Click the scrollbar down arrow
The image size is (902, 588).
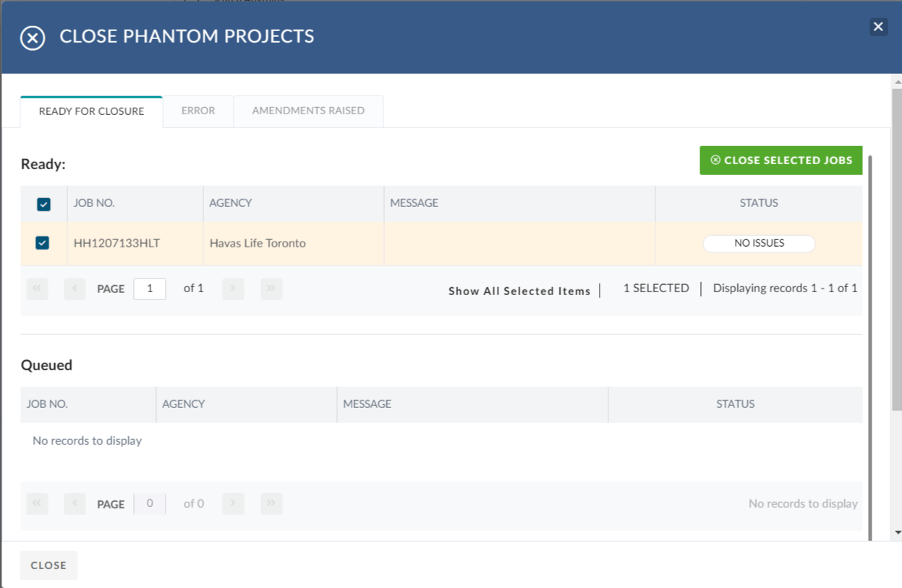click(x=898, y=532)
